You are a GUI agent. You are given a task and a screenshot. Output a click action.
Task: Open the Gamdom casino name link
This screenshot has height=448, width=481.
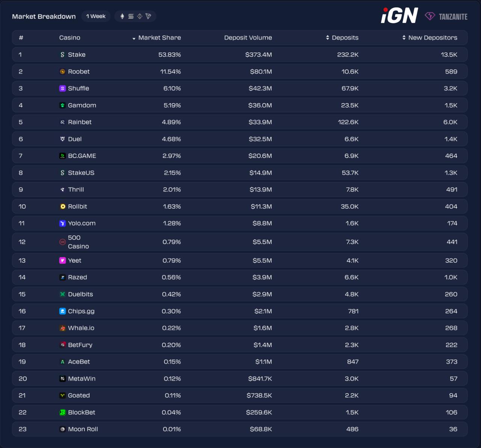[x=82, y=105]
